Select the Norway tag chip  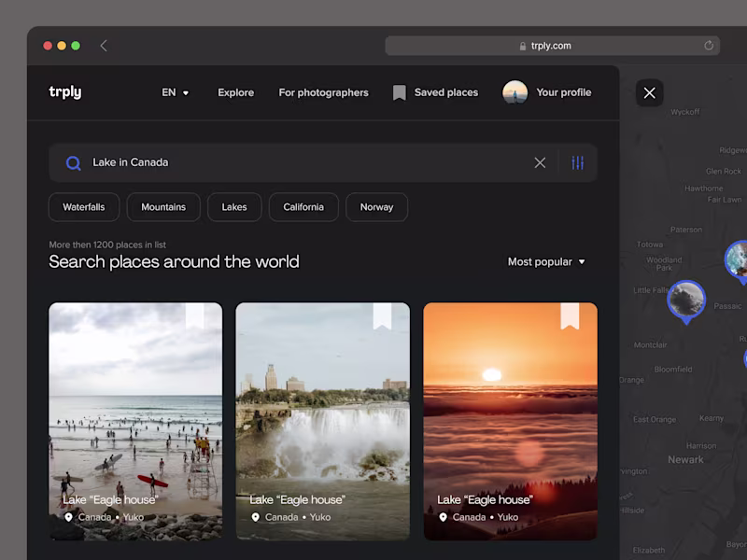376,207
